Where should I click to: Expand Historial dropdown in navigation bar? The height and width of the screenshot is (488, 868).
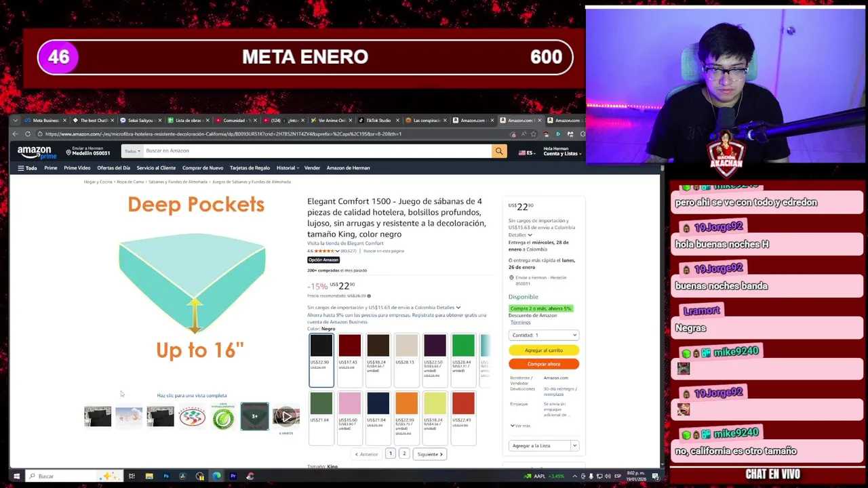(286, 168)
